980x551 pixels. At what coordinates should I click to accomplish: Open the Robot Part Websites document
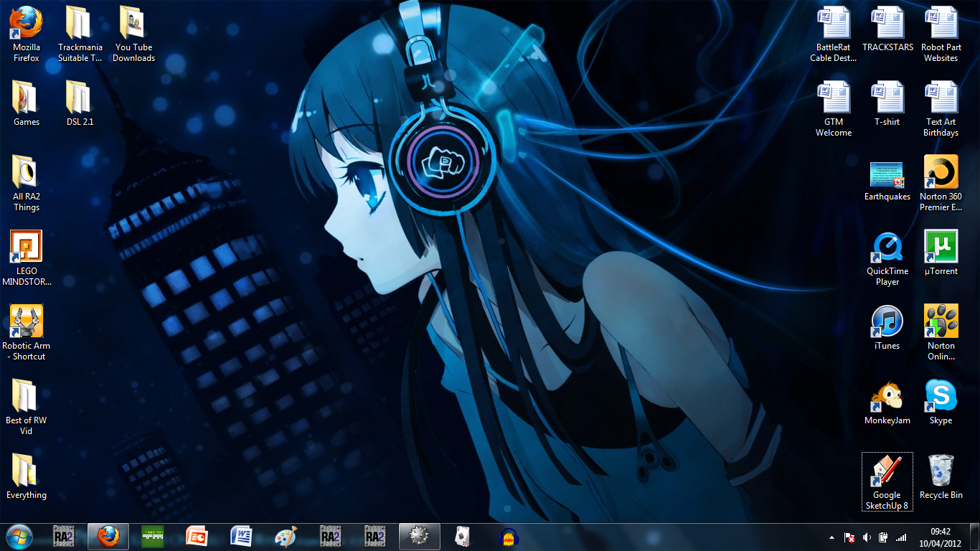tap(941, 34)
